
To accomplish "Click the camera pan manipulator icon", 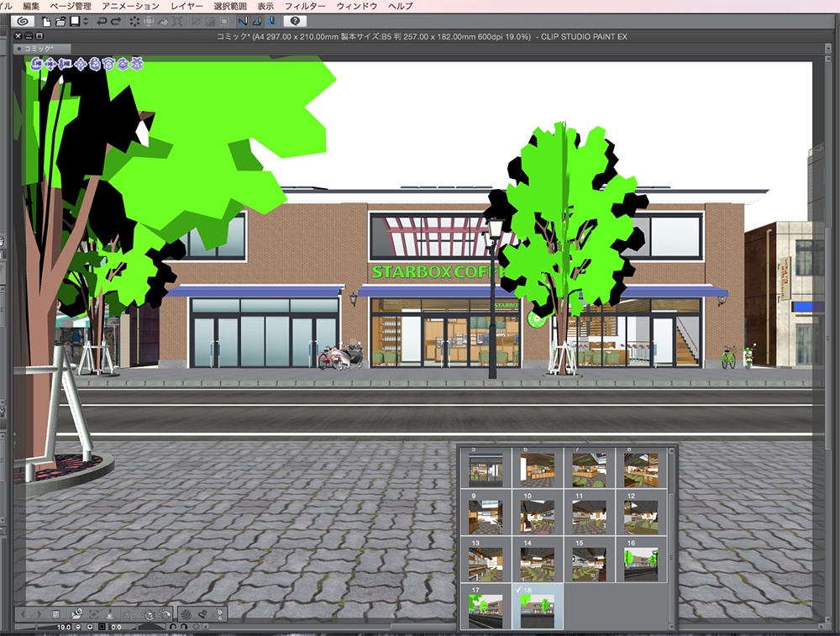I will (50, 64).
